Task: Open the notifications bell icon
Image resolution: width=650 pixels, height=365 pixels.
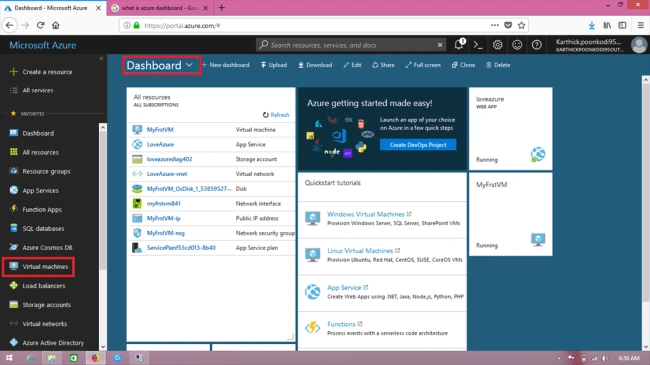Action: point(459,44)
